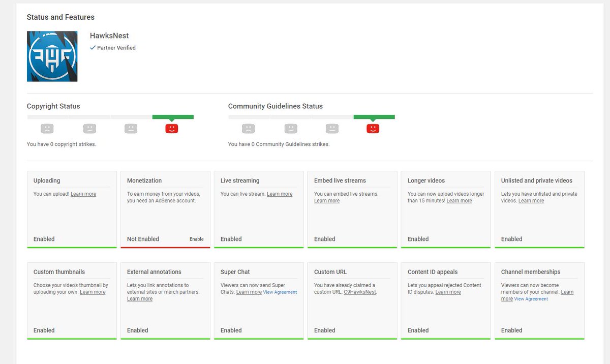This screenshot has height=364, width=610.
Task: Click the Community Guidelines Status heading
Action: 276,106
